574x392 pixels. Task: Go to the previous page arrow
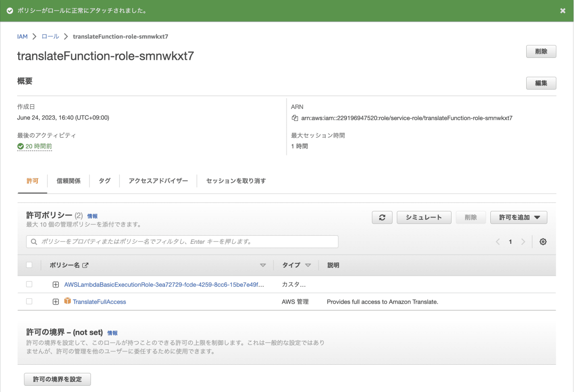coord(498,242)
